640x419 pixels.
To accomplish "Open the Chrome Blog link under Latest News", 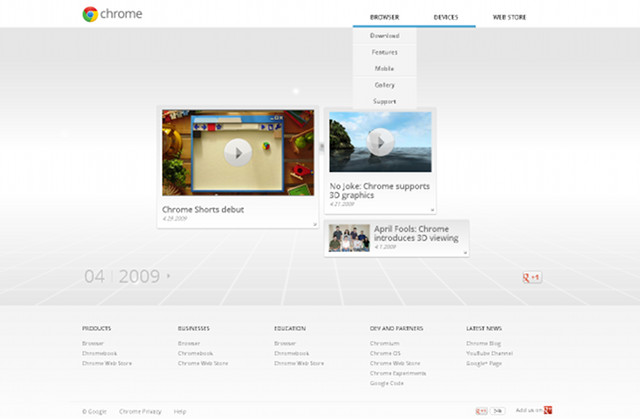I will [484, 344].
